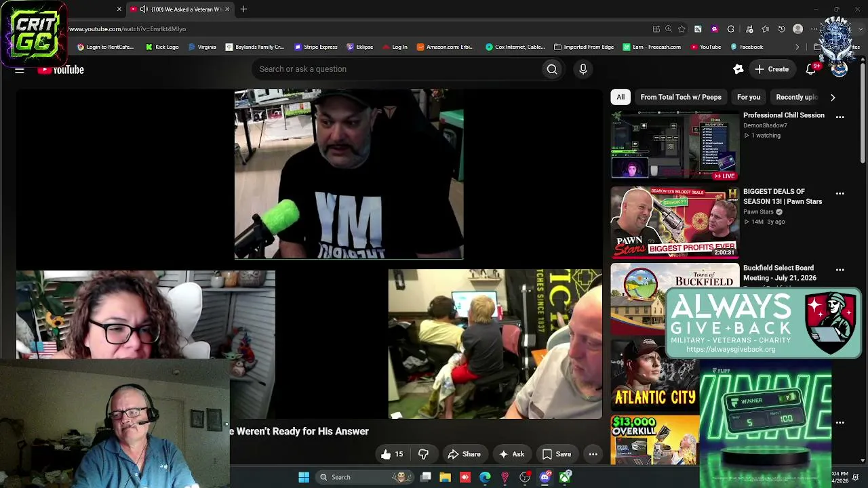Open the Log In bookmark

pyautogui.click(x=395, y=47)
